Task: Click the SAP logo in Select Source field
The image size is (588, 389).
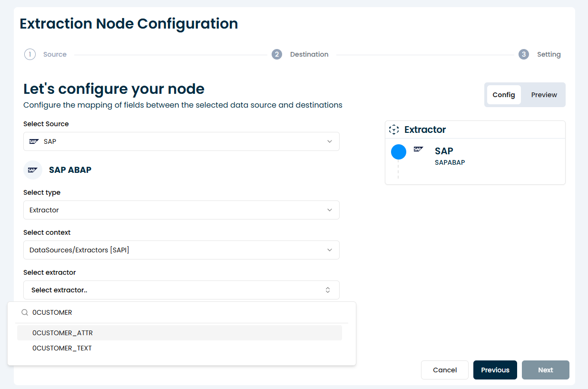Action: (34, 141)
